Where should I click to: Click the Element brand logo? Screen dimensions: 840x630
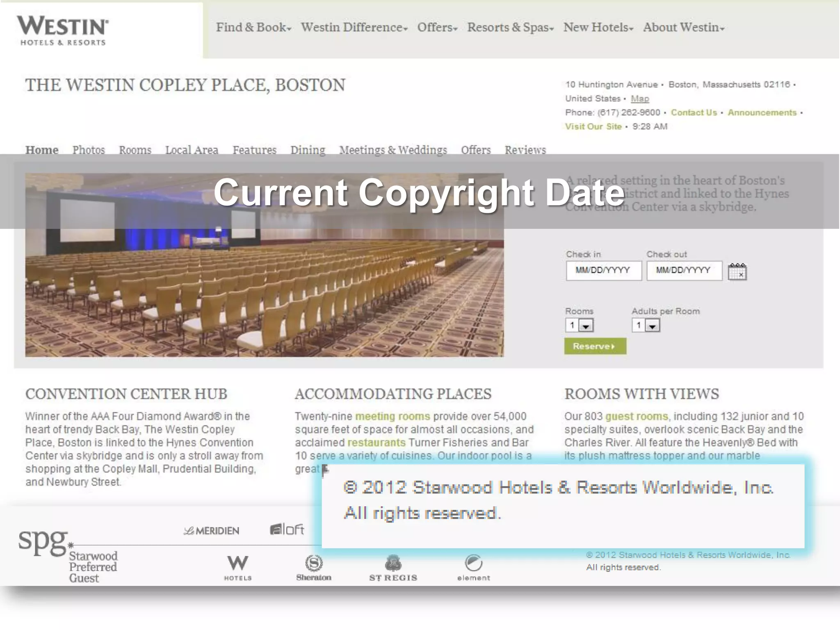coord(474,568)
